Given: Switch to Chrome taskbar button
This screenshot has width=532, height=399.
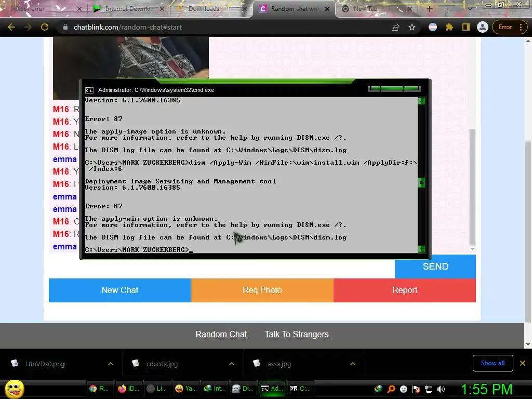Looking at the screenshot, I should click(x=99, y=389).
